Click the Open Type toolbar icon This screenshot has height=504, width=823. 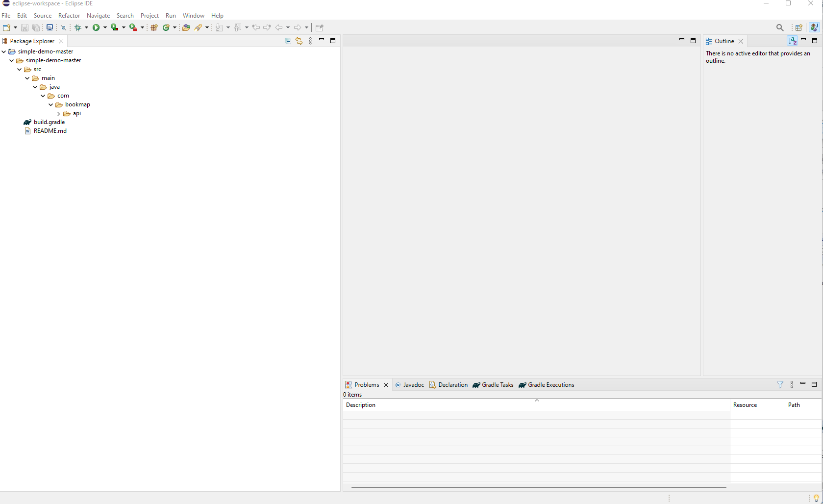point(186,27)
